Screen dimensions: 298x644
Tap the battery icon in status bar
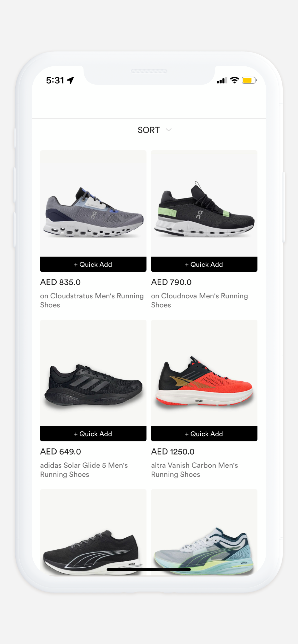click(x=249, y=80)
